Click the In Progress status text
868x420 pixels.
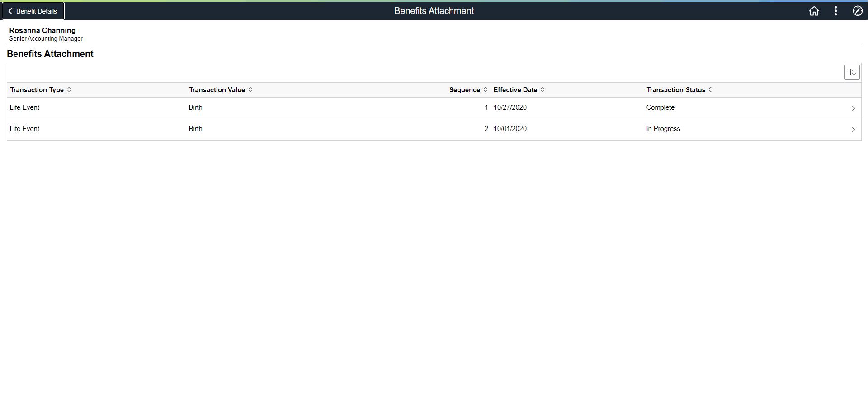[663, 129]
